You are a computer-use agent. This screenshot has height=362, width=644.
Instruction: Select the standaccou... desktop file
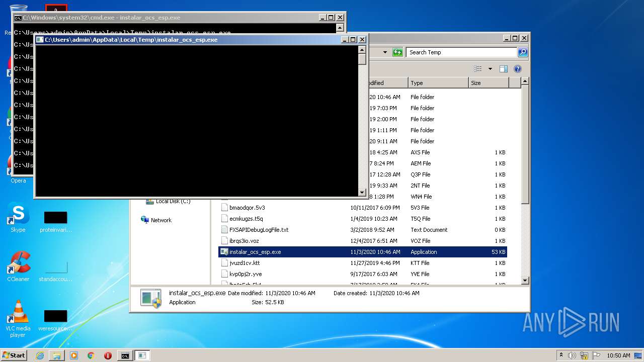click(55, 271)
